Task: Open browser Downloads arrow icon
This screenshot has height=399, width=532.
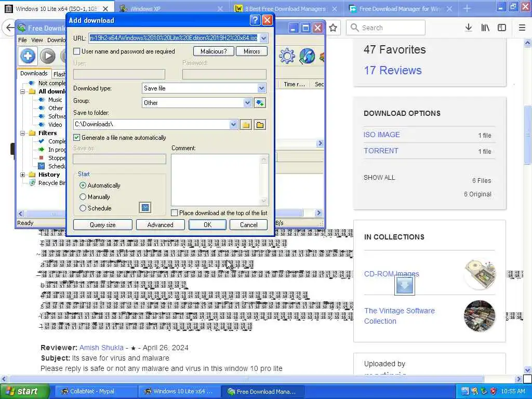Action: (469, 28)
